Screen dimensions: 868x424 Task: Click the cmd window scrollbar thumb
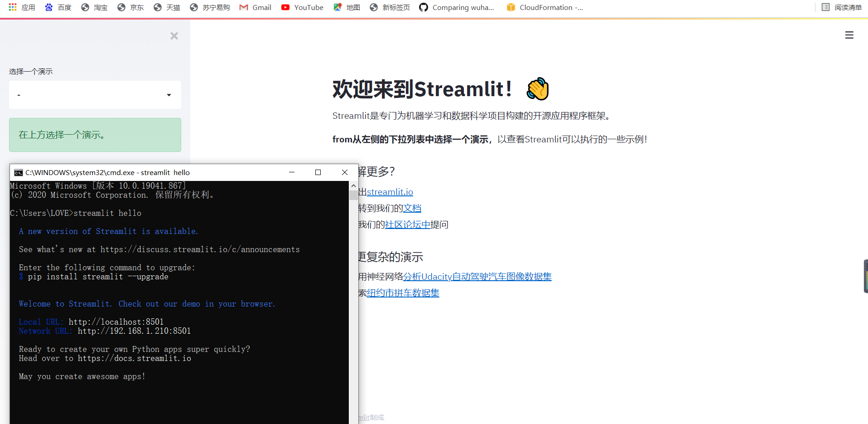(x=353, y=195)
